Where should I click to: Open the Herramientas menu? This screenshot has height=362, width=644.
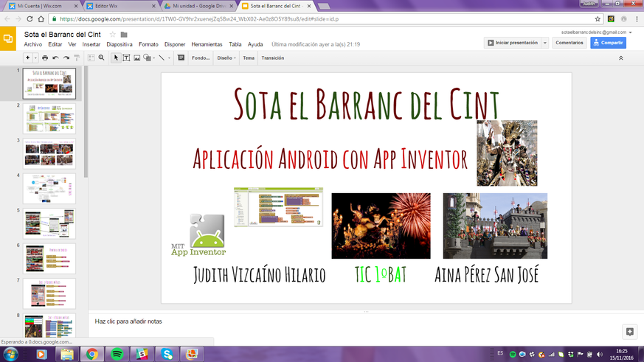207,44
